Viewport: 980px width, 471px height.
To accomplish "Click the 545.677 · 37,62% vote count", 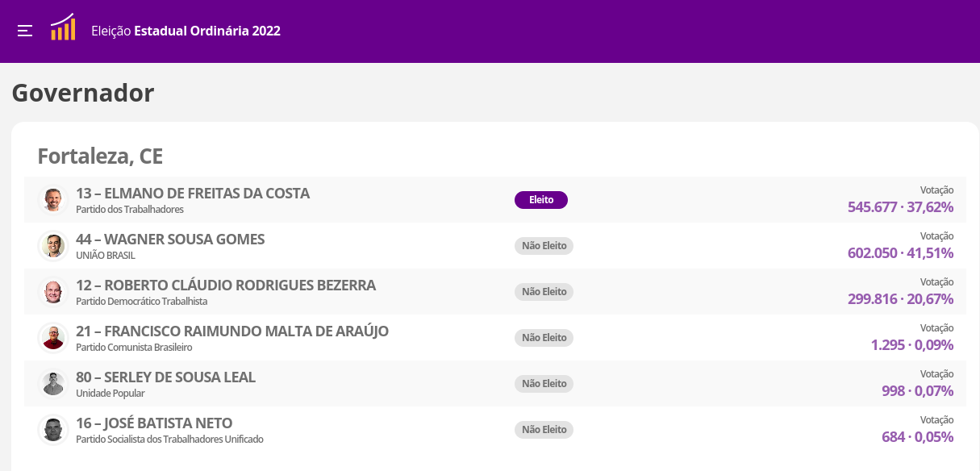I will (901, 207).
